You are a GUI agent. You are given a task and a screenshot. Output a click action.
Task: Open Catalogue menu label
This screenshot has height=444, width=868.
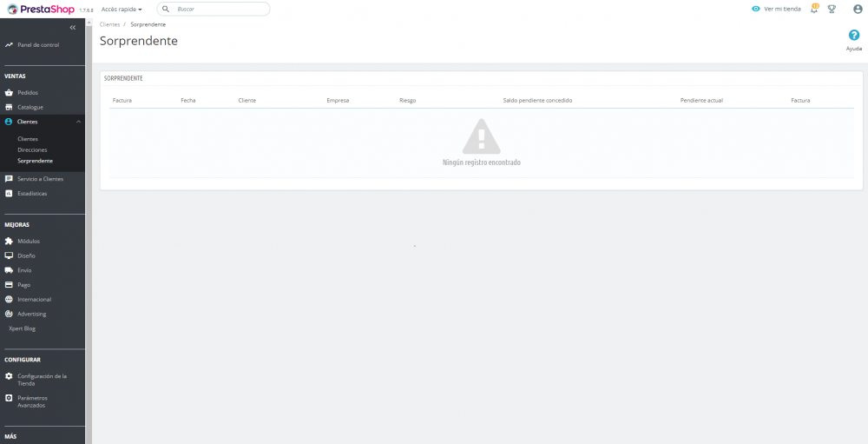[30, 107]
